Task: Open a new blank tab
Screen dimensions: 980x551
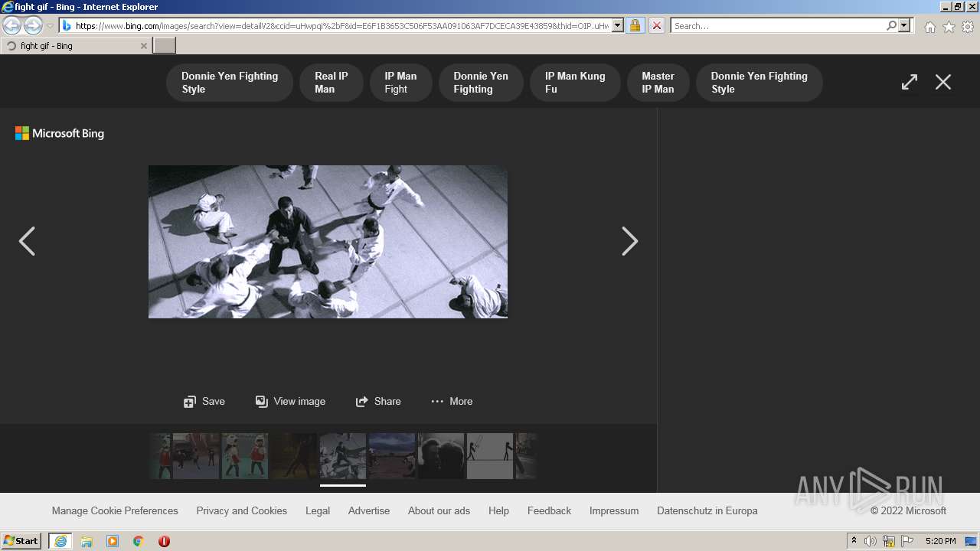Action: pos(165,46)
